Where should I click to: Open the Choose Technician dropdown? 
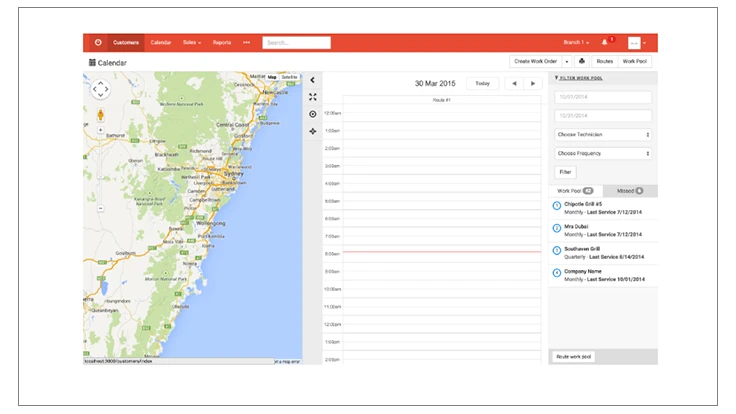[603, 134]
